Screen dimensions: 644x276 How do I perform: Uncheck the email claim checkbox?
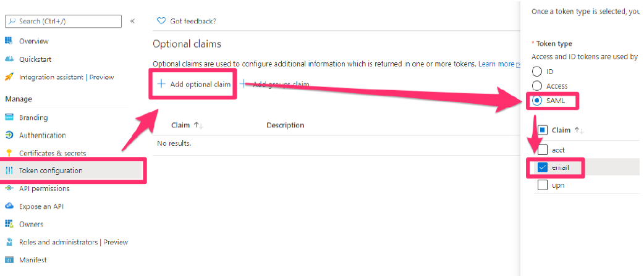pyautogui.click(x=543, y=167)
